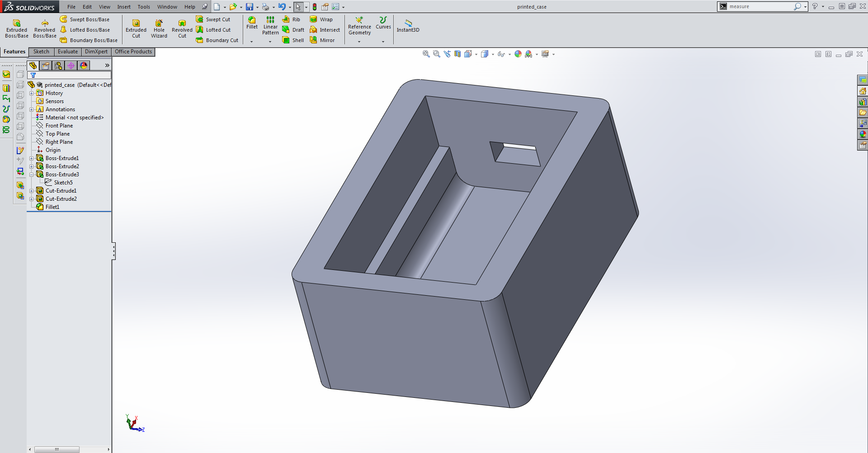Open the Help menu
Viewport: 868px width, 453px height.
click(190, 7)
